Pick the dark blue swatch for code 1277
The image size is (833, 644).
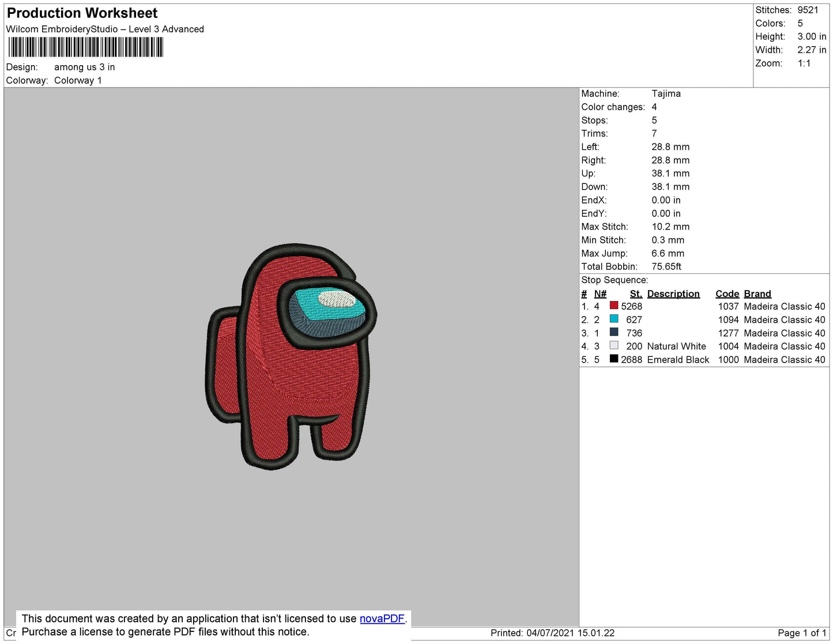click(x=614, y=332)
